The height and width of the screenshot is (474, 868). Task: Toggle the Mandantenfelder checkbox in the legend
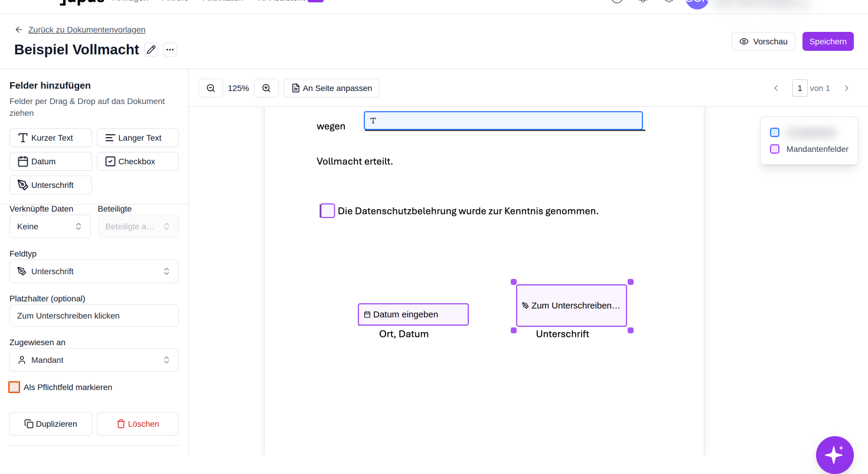click(775, 149)
